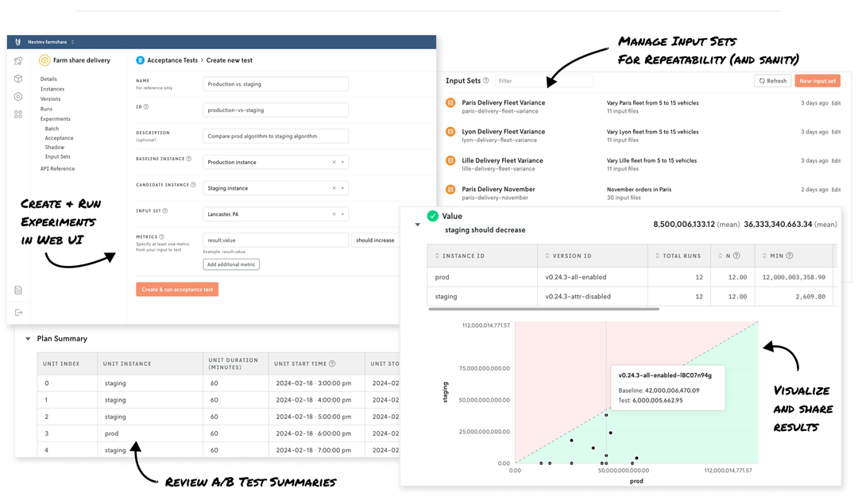Click the Farm share delivery app icon

[x=44, y=60]
